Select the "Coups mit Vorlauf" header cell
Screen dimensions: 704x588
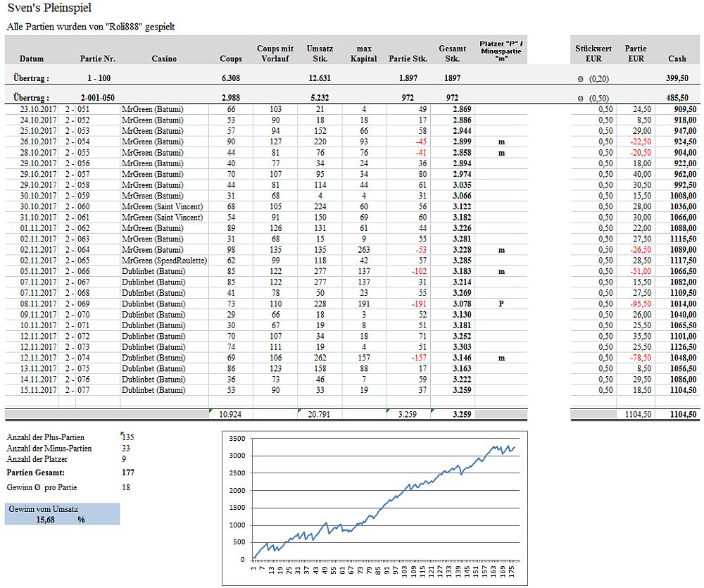point(275,54)
